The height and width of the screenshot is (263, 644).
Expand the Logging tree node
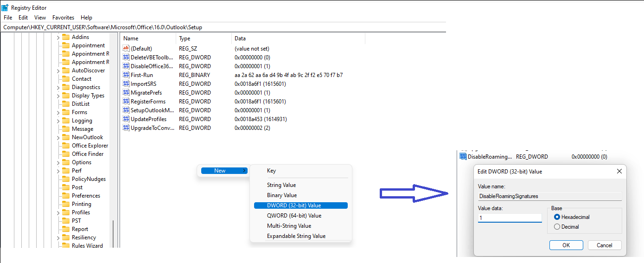click(x=58, y=121)
